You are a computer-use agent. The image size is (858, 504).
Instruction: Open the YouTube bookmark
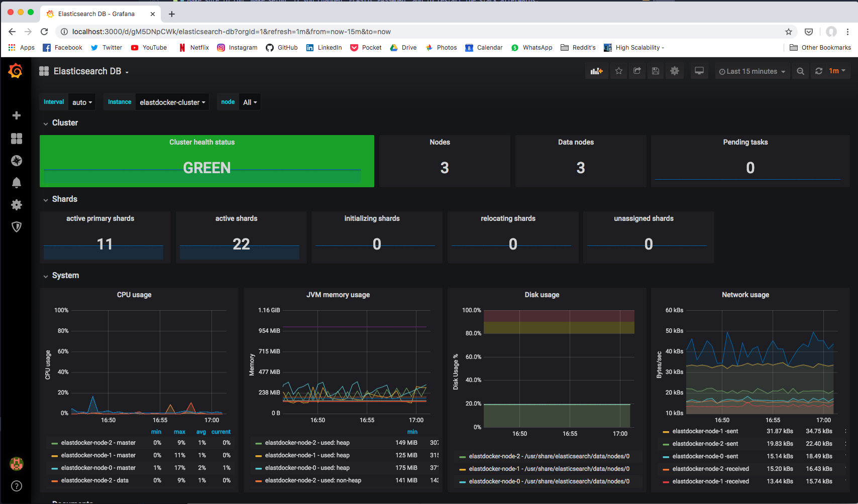pos(149,48)
